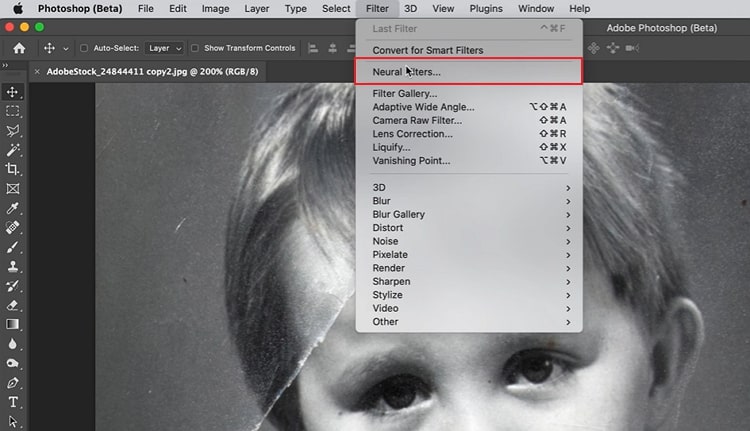Select the Move tool in the toolbar

[12, 92]
